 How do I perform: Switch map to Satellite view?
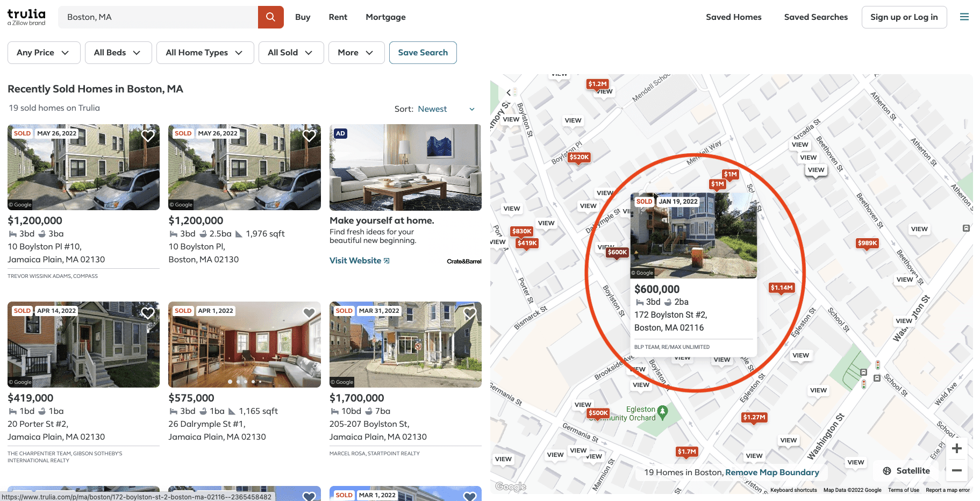(906, 471)
